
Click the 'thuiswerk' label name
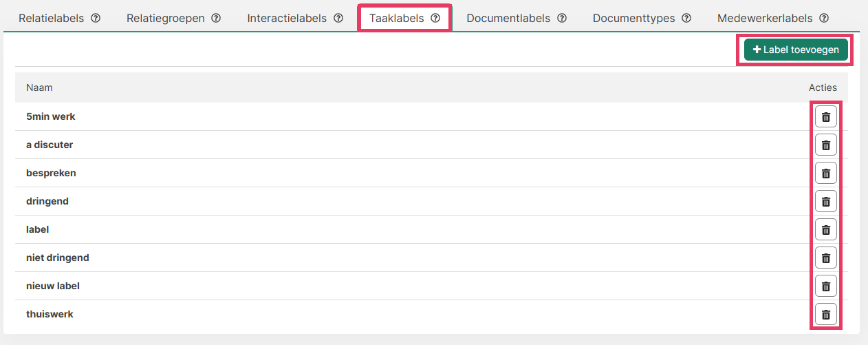tap(50, 314)
